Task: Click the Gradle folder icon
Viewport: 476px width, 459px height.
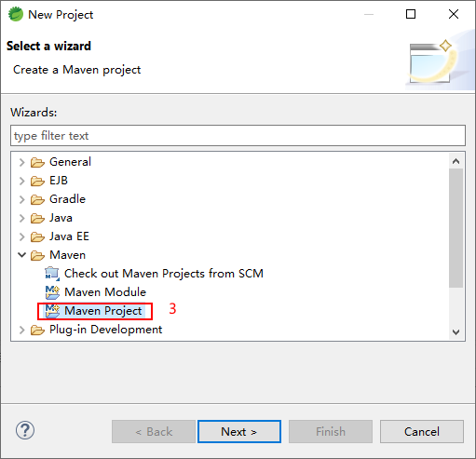Action: coord(37,199)
